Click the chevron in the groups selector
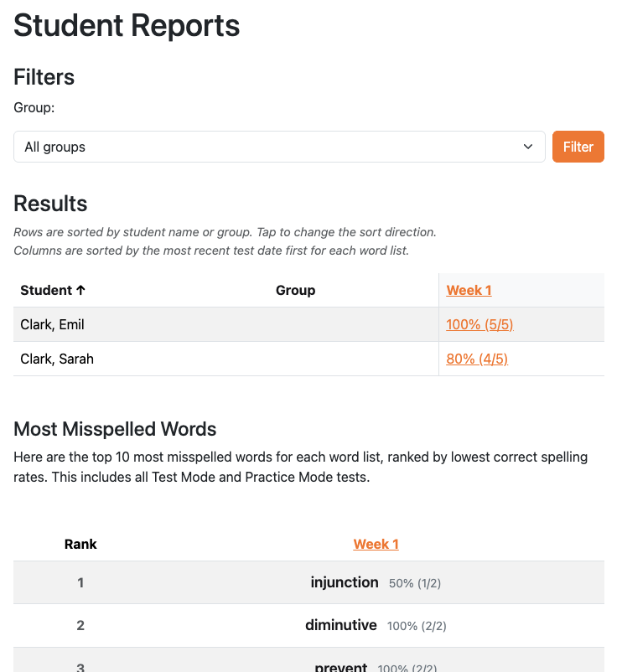Screen dimensions: 622x672 (x=528, y=147)
